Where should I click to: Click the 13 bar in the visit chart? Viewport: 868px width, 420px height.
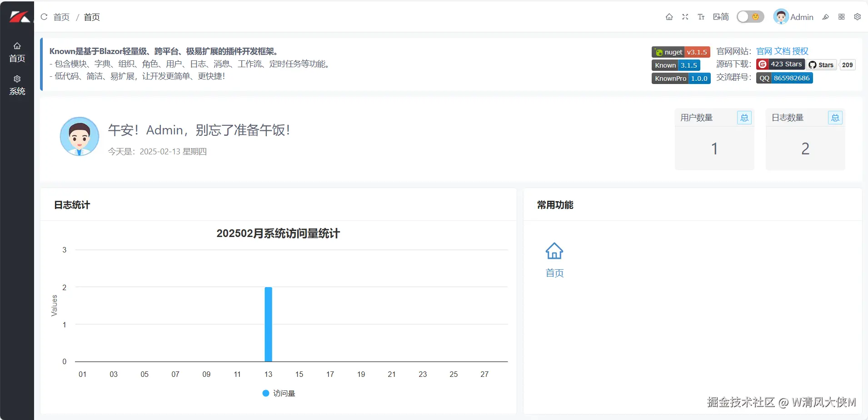268,324
